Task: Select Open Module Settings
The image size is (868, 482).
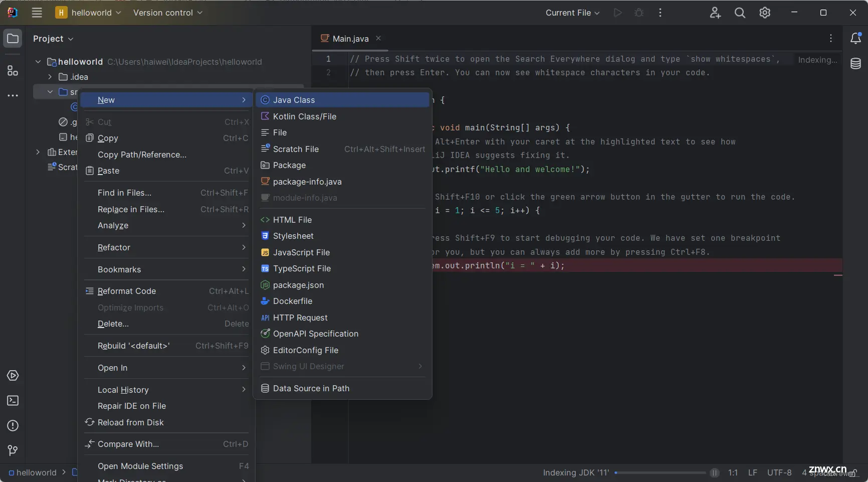Action: (x=166, y=466)
